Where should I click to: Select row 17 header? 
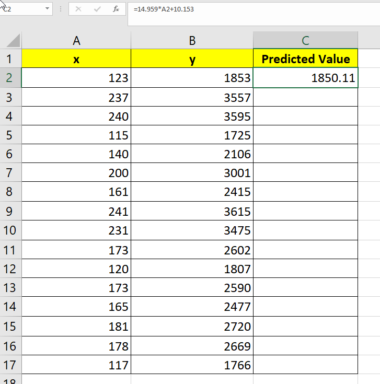point(10,365)
